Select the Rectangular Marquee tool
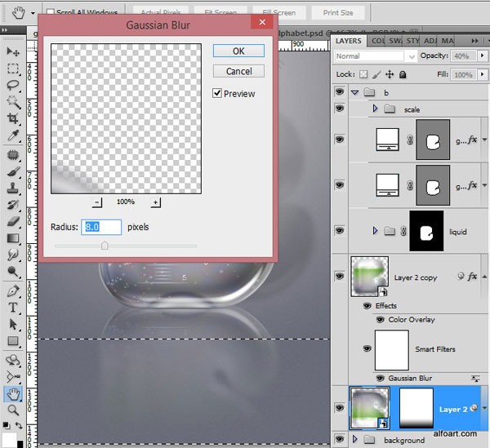This screenshot has width=490, height=448. coord(13,69)
